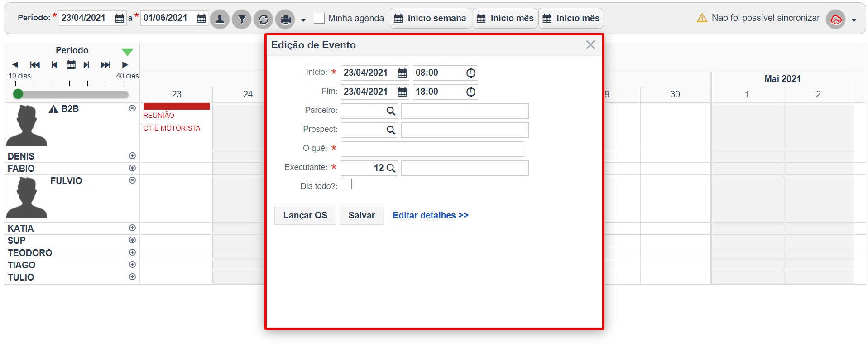Close the Edição de Evento dialog
The image size is (868, 344).
click(590, 45)
